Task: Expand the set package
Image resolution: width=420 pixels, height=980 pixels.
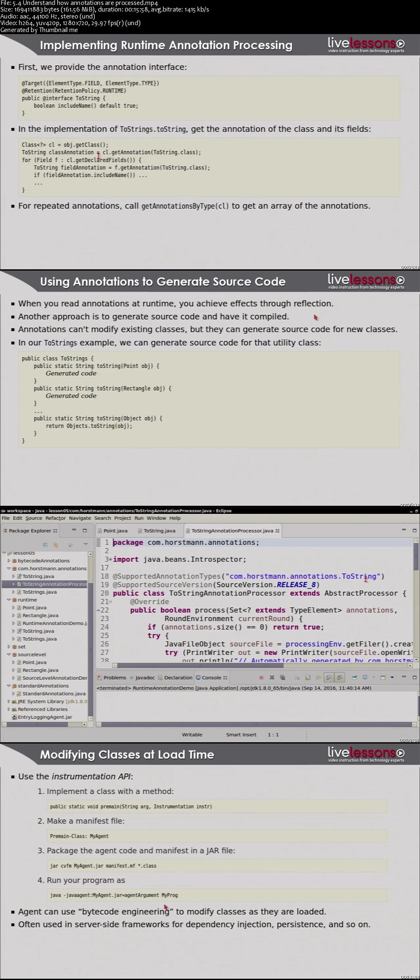Action: point(9,647)
